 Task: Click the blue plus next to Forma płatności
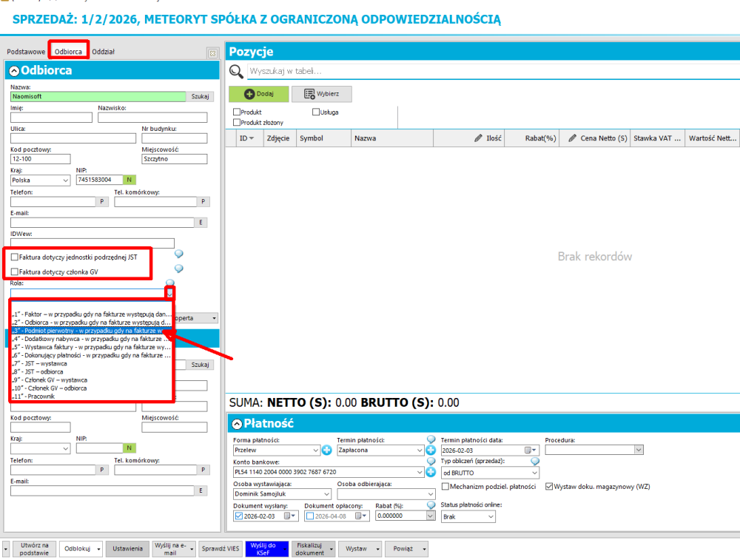click(x=327, y=450)
